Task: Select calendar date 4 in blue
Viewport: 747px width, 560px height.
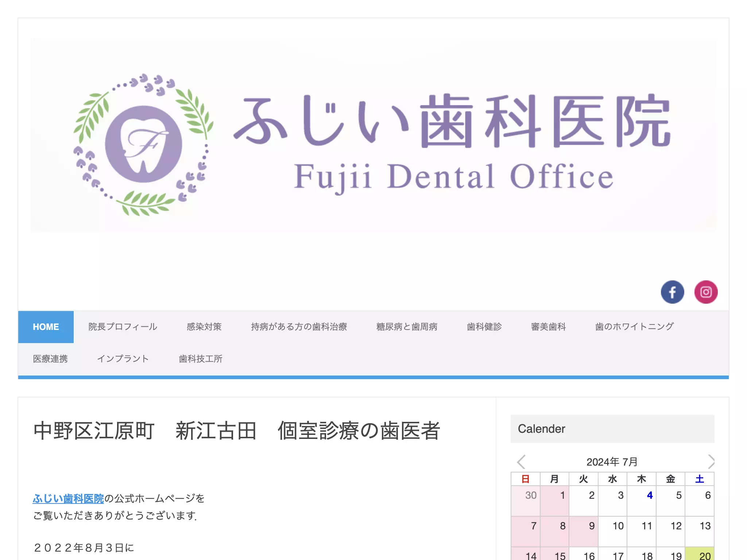Action: pos(642,501)
